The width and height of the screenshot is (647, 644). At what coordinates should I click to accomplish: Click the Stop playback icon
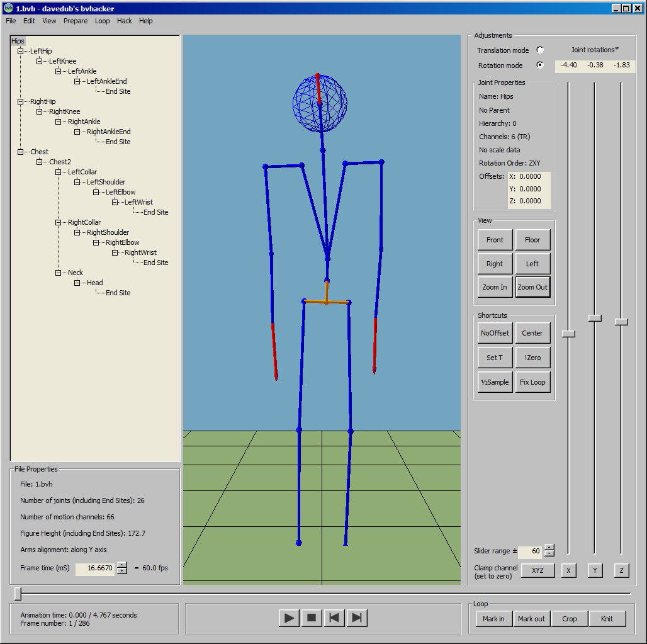(311, 618)
